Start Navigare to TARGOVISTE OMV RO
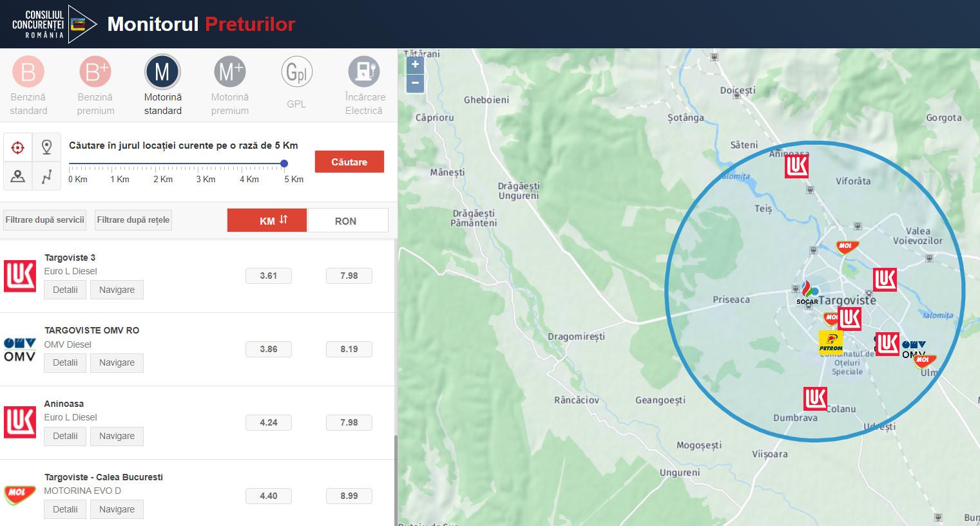Image resolution: width=980 pixels, height=526 pixels. (117, 362)
